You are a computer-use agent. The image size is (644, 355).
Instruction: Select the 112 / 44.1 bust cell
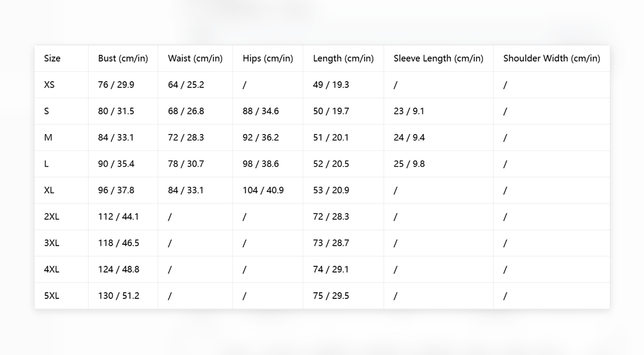coord(118,217)
